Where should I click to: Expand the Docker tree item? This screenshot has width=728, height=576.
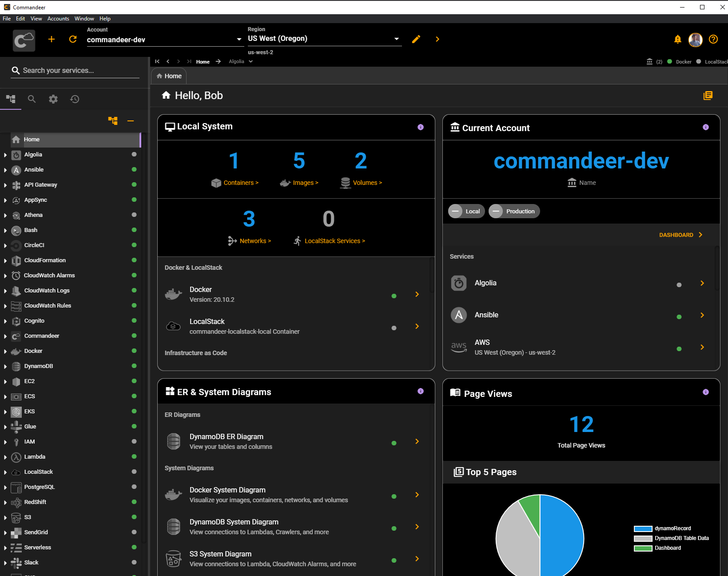click(x=5, y=352)
